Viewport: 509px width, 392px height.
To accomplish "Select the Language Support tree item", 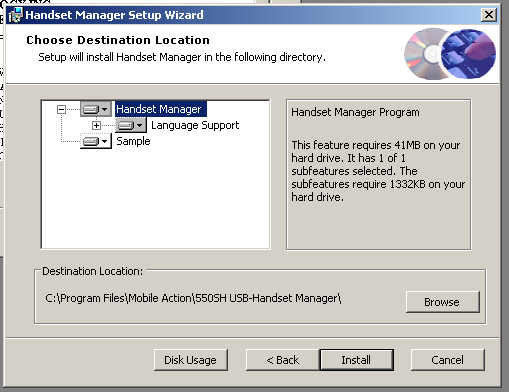I will tap(195, 125).
